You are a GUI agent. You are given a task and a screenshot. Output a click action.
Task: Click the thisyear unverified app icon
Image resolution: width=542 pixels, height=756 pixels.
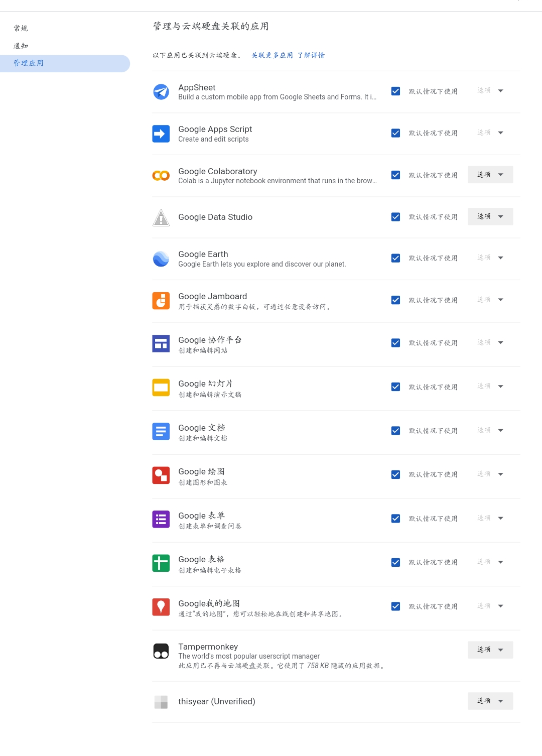[161, 702]
